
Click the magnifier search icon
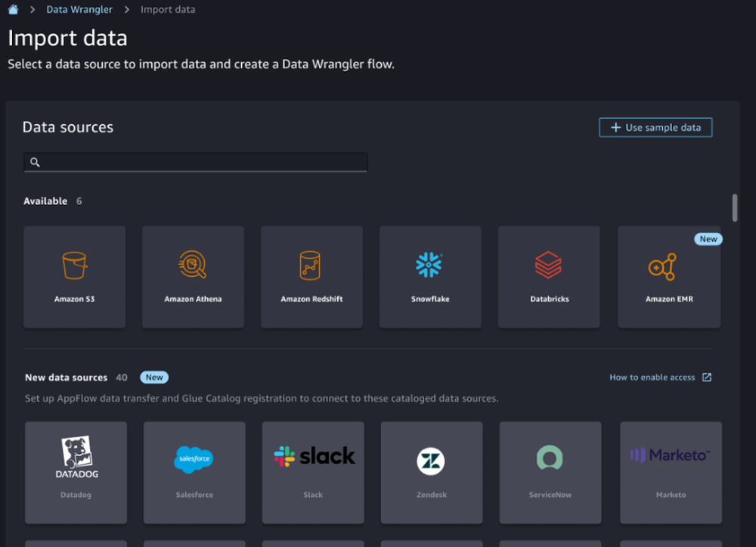[35, 162]
